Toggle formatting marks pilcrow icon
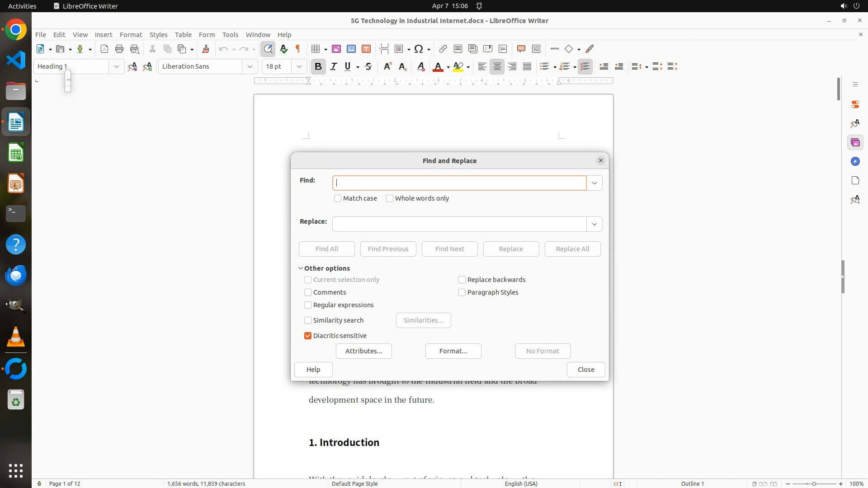This screenshot has width=868, height=488. click(298, 49)
